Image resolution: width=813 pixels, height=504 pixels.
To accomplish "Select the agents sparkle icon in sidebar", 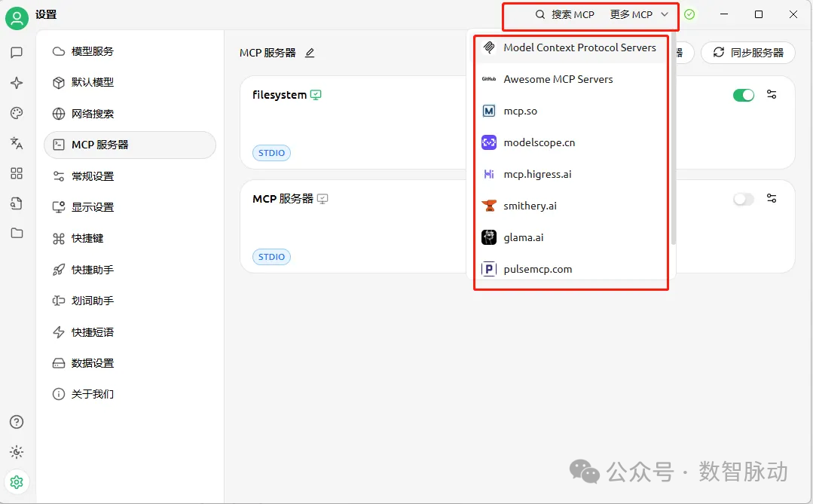I will tap(17, 83).
